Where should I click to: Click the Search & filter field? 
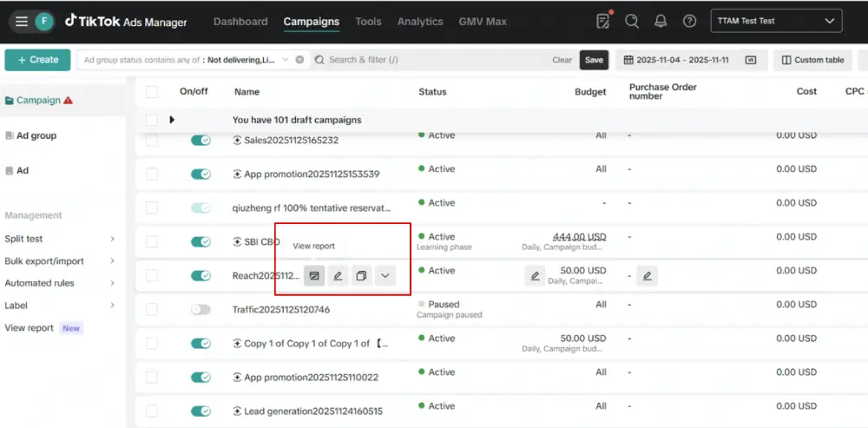point(431,60)
